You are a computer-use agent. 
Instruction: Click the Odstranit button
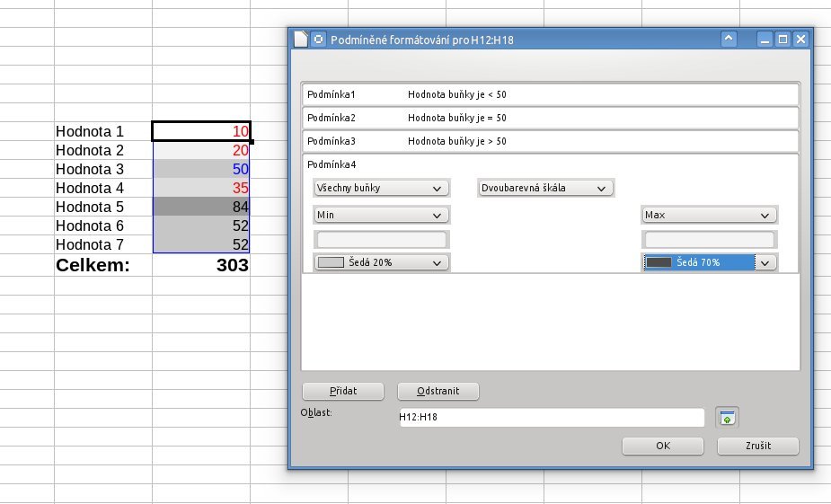click(x=438, y=391)
